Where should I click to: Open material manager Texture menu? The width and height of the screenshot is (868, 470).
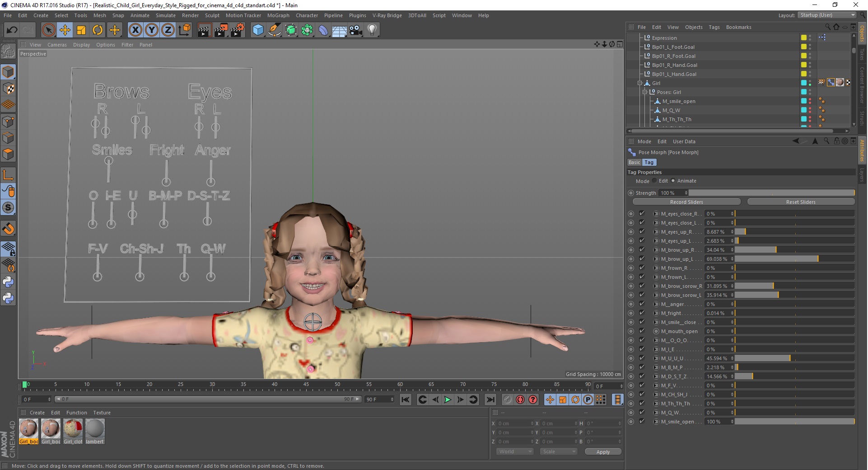[x=102, y=413]
